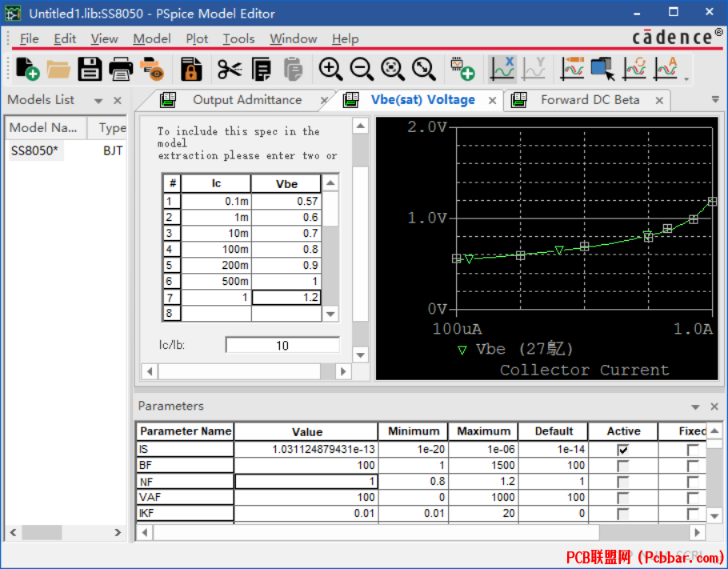
Task: Copy using the documents toolbar icon
Action: tap(262, 69)
